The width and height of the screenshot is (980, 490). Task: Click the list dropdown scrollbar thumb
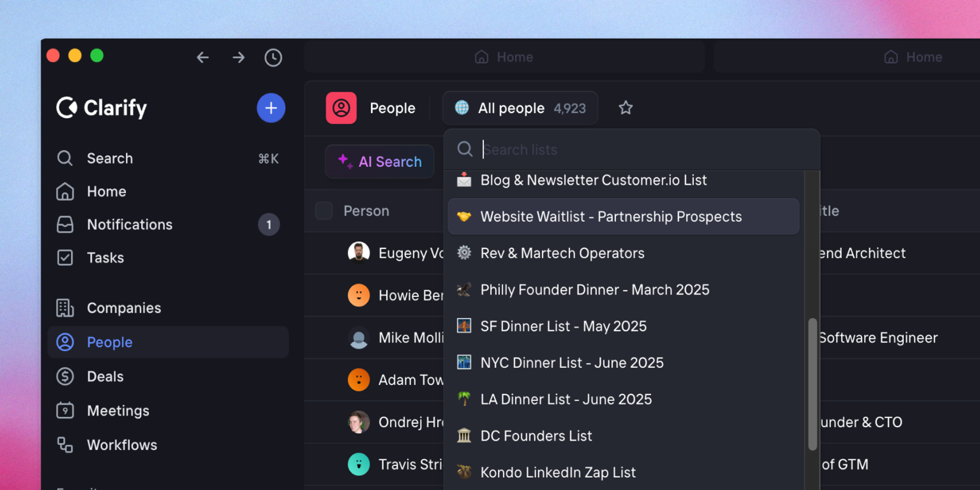pyautogui.click(x=812, y=384)
